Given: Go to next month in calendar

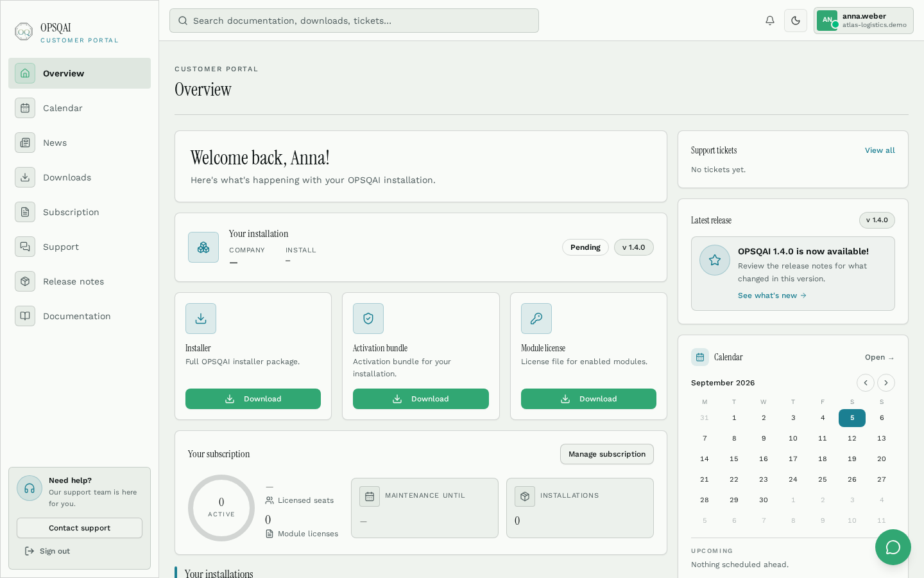Looking at the screenshot, I should click(x=886, y=383).
